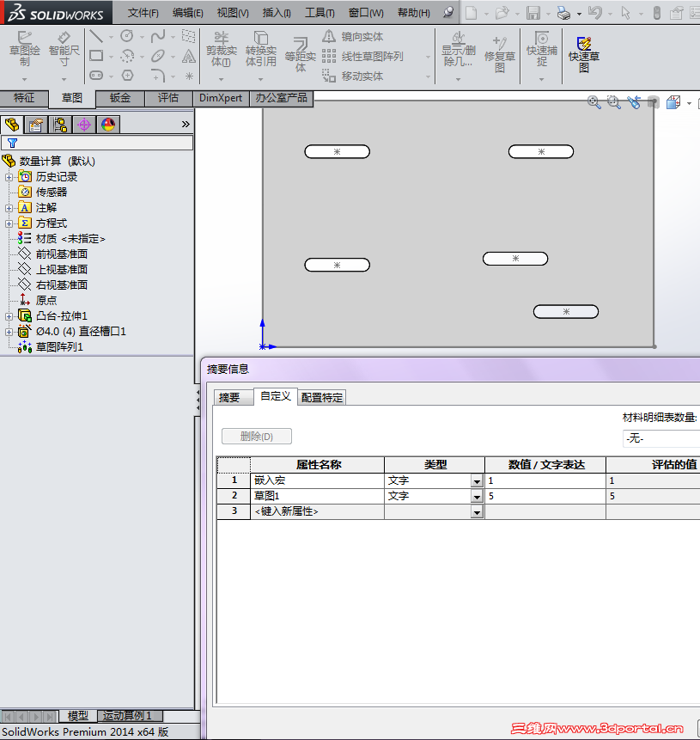Open the DimXpertManager tab icon

pyautogui.click(x=84, y=125)
